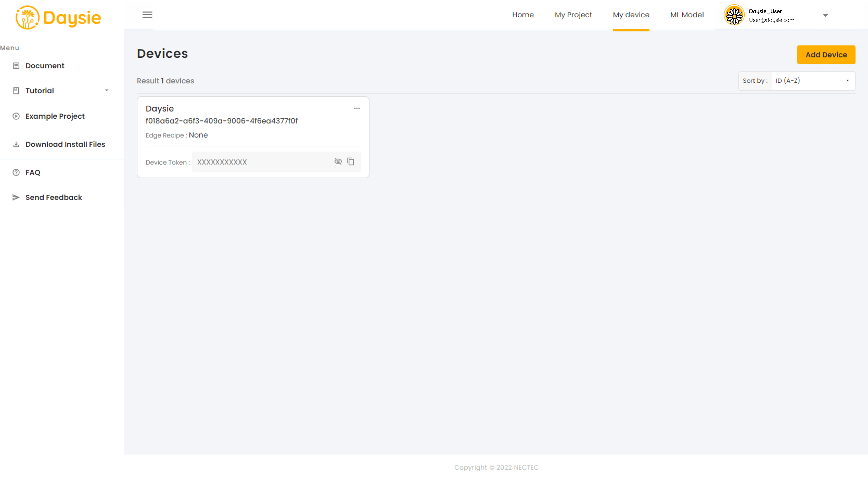
Task: Open the Sort by ID dropdown
Action: pos(812,81)
